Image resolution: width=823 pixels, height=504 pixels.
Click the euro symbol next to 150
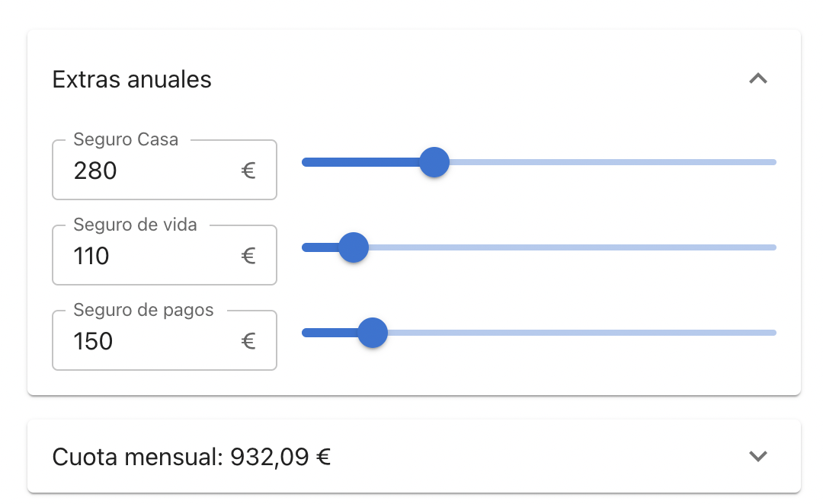(248, 341)
